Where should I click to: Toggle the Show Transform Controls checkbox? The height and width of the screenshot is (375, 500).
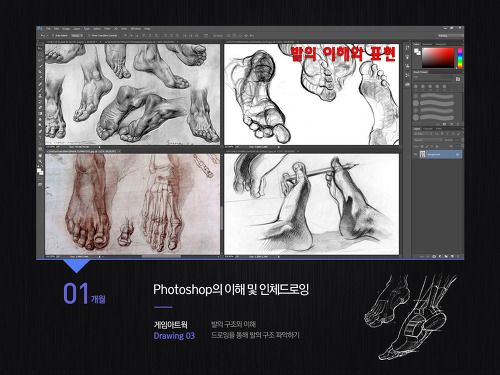pos(90,35)
